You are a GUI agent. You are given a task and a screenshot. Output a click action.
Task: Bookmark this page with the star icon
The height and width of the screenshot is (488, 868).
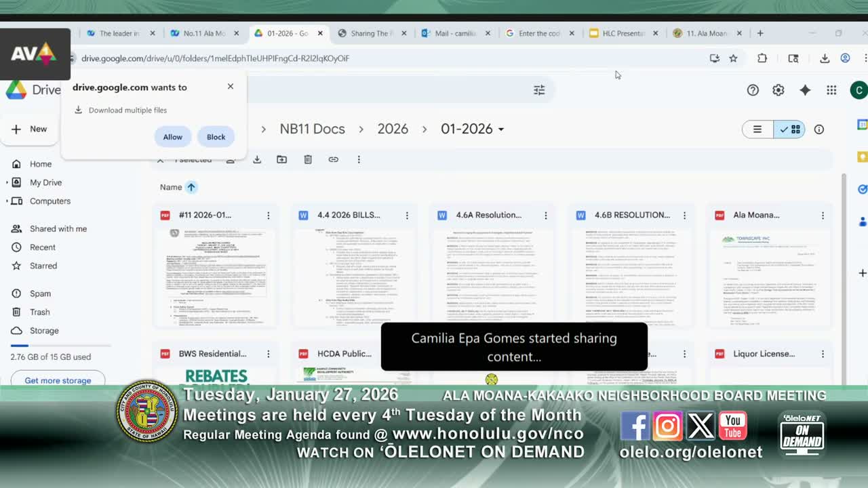(733, 58)
